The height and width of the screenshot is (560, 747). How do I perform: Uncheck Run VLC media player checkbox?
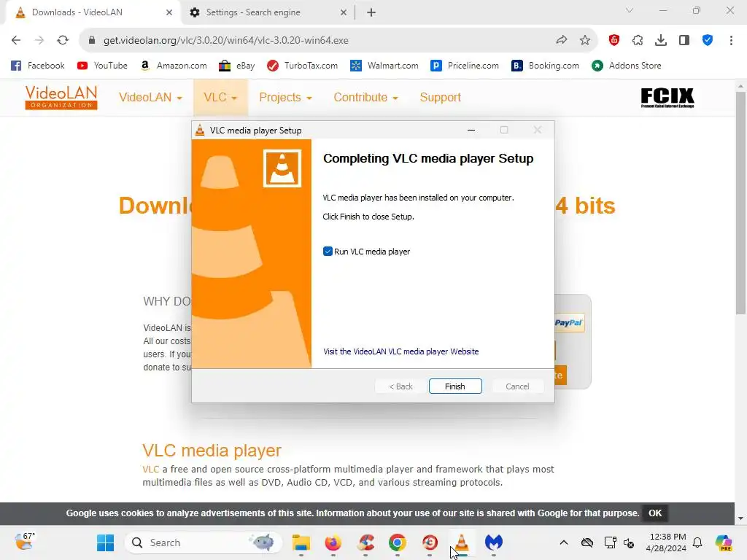(328, 252)
